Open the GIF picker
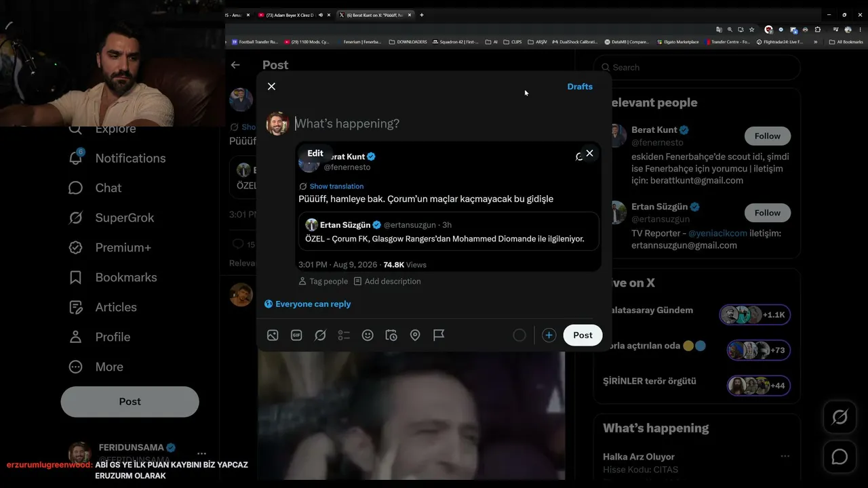This screenshot has width=868, height=488. [296, 335]
